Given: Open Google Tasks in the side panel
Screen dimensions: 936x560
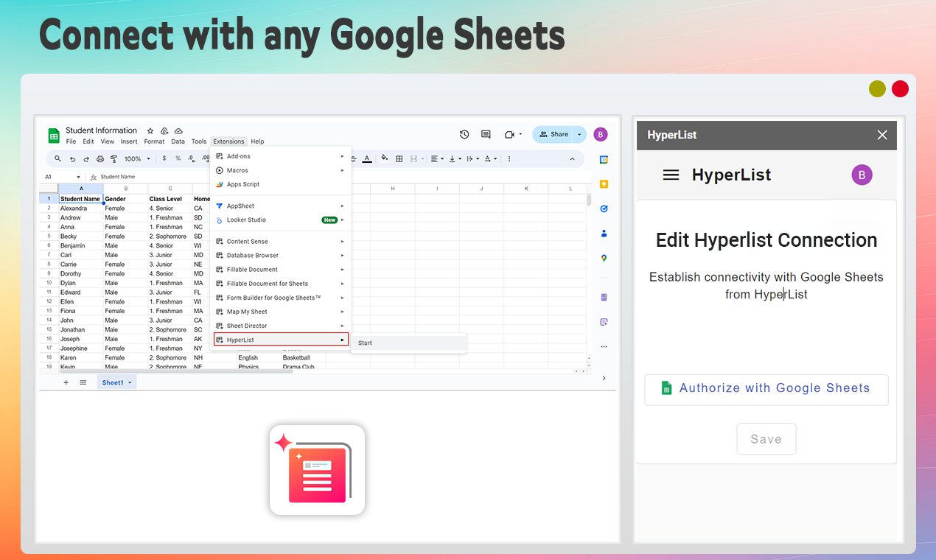Looking at the screenshot, I should tap(604, 209).
